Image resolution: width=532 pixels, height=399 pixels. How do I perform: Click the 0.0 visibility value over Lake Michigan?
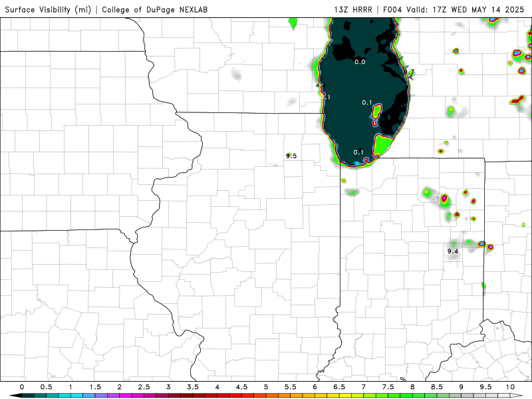tap(360, 62)
